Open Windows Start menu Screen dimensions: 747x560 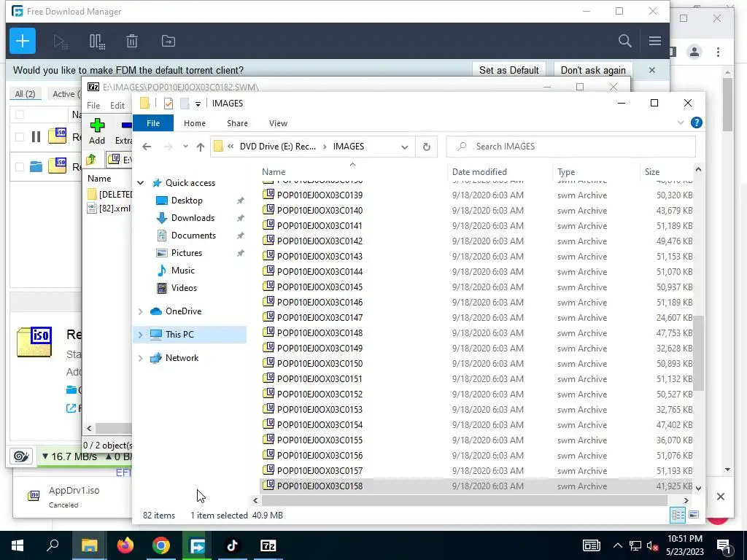18,545
